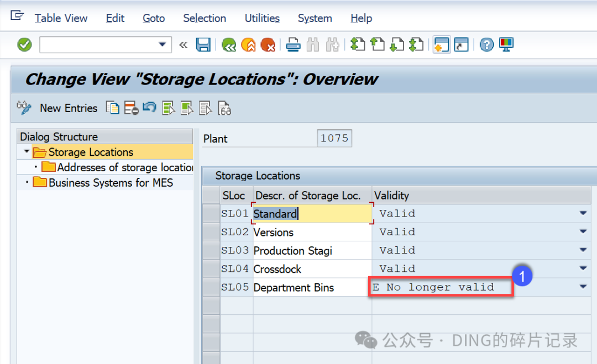Click the green Enter checkmark icon

24,45
